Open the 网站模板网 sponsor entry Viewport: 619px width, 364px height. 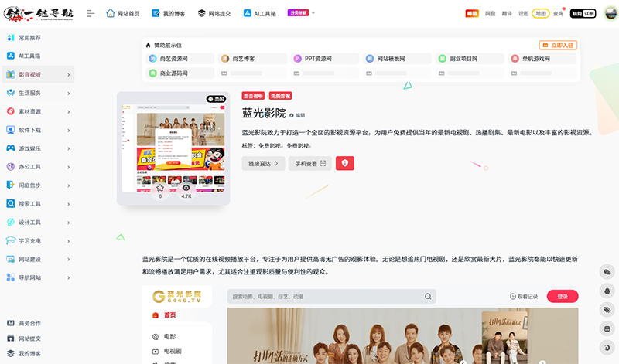click(x=397, y=59)
